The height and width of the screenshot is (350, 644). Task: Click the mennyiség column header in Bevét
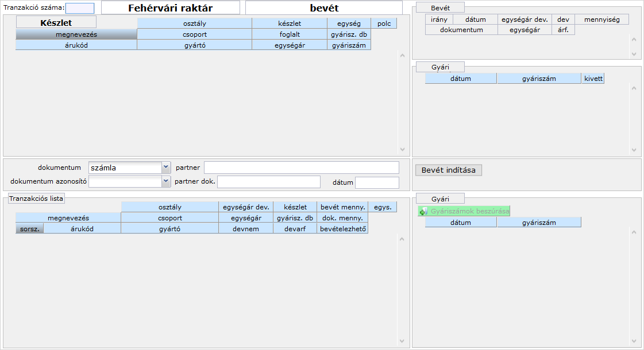pos(601,20)
